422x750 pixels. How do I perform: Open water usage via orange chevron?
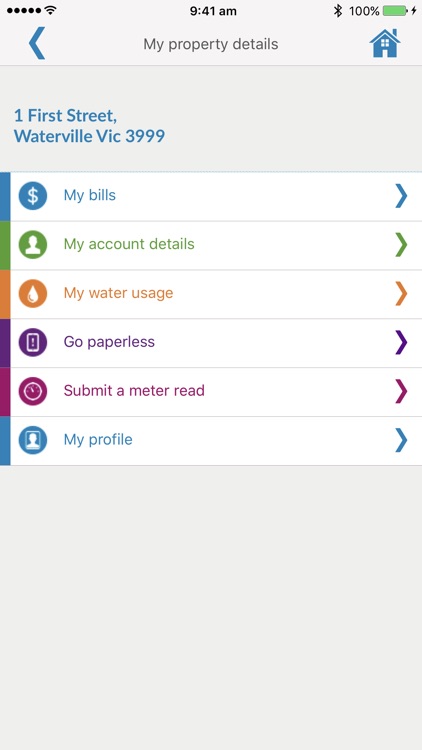click(401, 294)
